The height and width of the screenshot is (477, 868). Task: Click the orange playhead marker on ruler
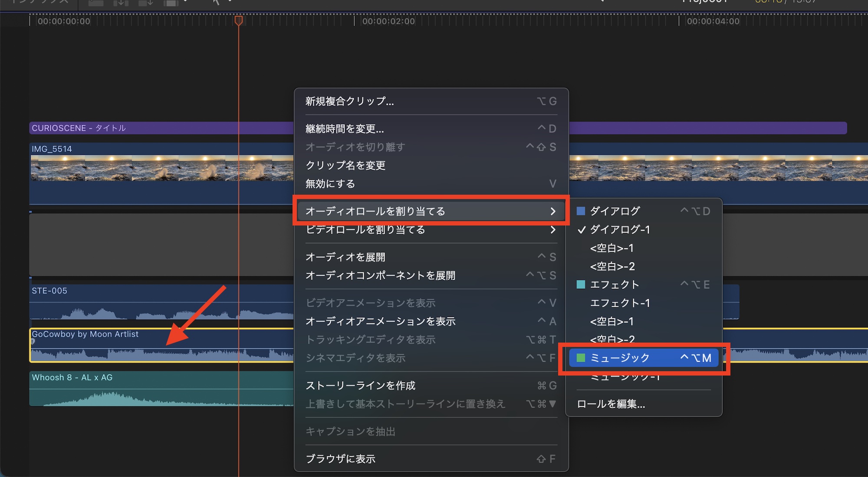[238, 20]
